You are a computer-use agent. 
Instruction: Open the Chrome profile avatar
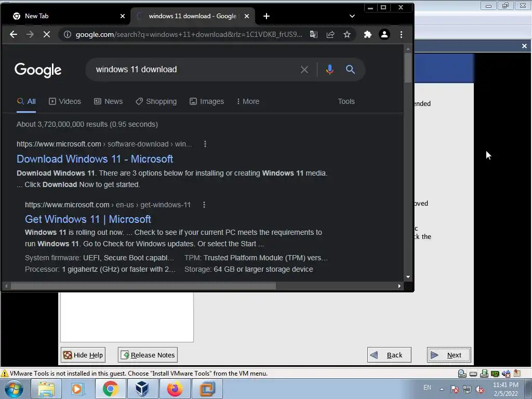point(384,34)
